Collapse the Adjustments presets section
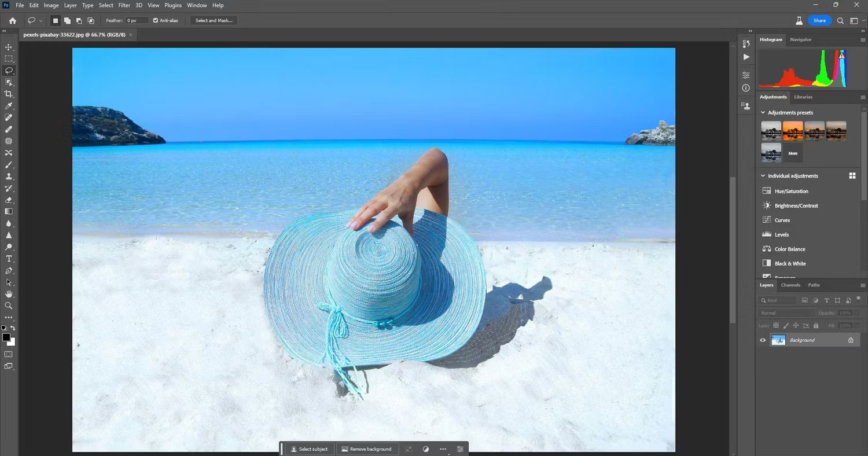This screenshot has width=868, height=456. [763, 113]
